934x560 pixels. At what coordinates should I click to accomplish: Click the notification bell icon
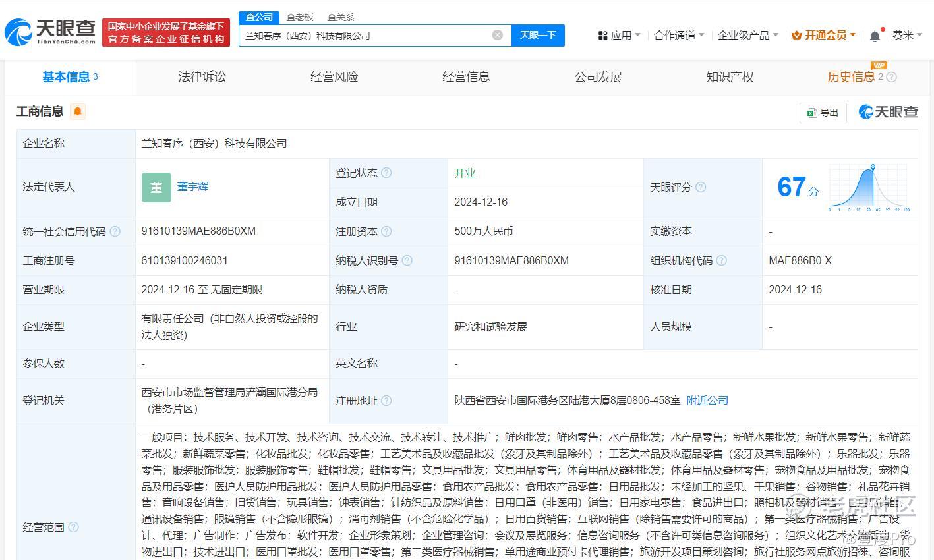(875, 36)
